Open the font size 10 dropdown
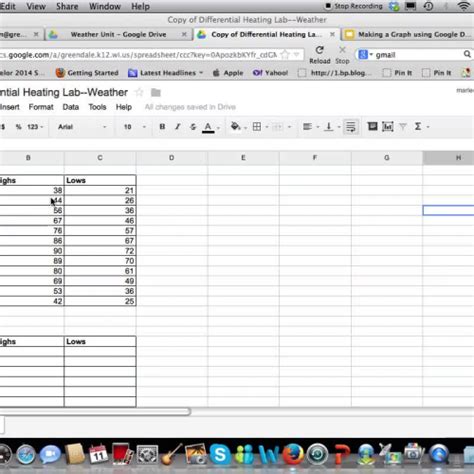Viewport: 474px width, 474px height. tap(135, 127)
